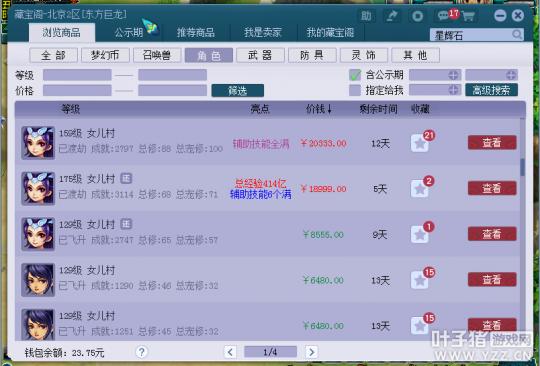The height and width of the screenshot is (366, 540).
Task: Open the messages icon with badge 17
Action: [x=445, y=15]
